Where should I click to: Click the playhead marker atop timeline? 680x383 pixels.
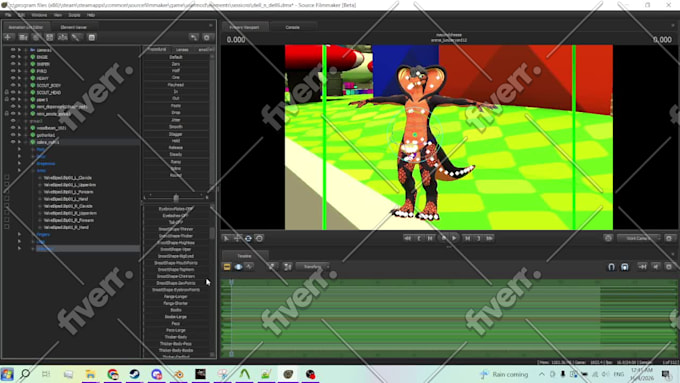[x=232, y=282]
